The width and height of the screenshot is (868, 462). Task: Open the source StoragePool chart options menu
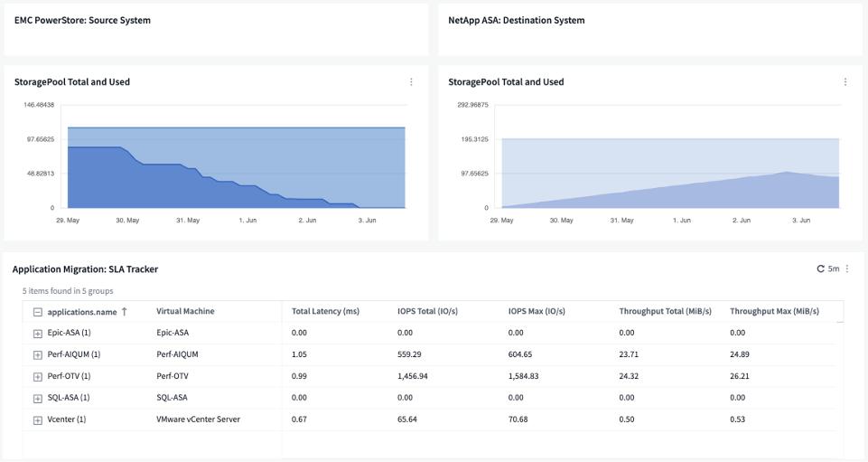411,82
